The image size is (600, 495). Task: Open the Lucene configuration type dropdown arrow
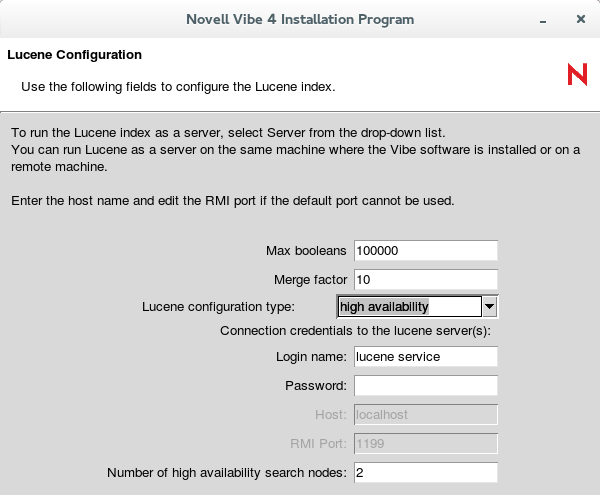tap(490, 306)
